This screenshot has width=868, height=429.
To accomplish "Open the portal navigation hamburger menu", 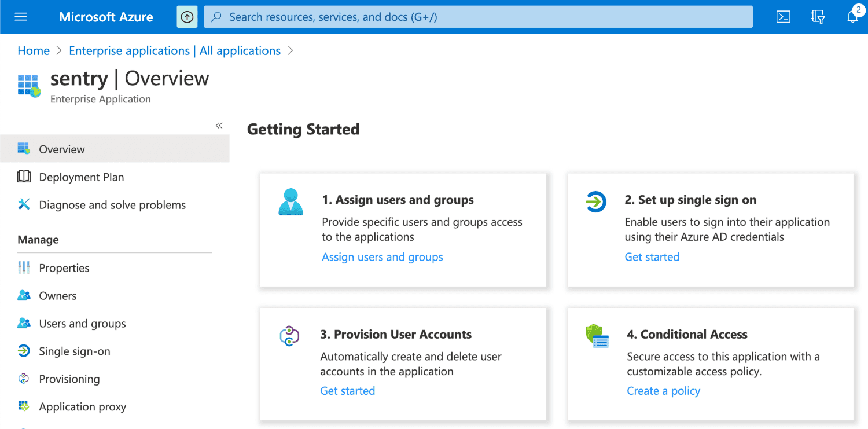I will click(x=21, y=16).
